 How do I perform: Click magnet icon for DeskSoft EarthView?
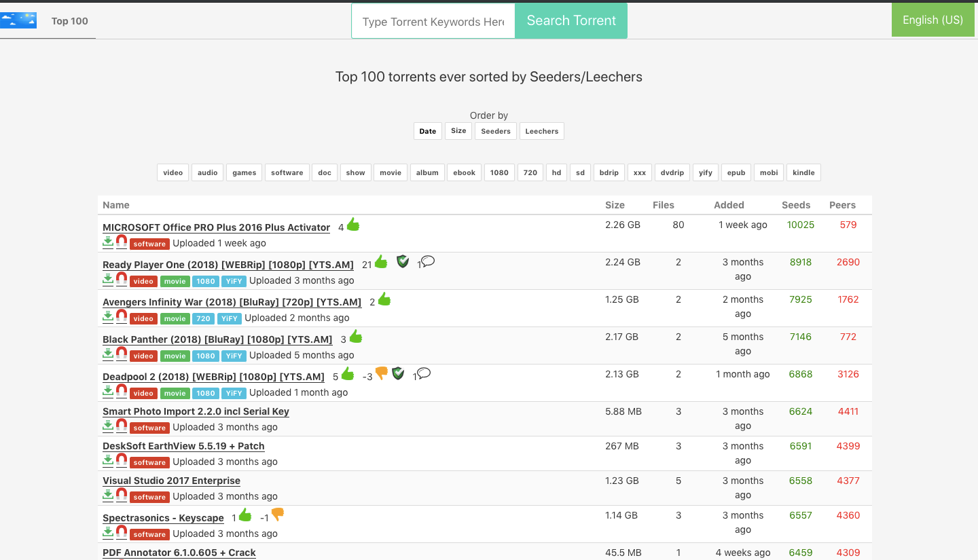click(122, 460)
